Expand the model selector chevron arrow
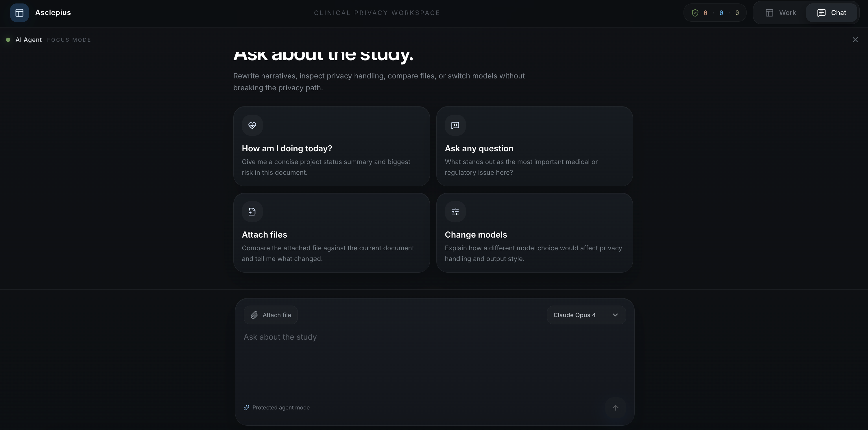This screenshot has width=868, height=430. [615, 315]
